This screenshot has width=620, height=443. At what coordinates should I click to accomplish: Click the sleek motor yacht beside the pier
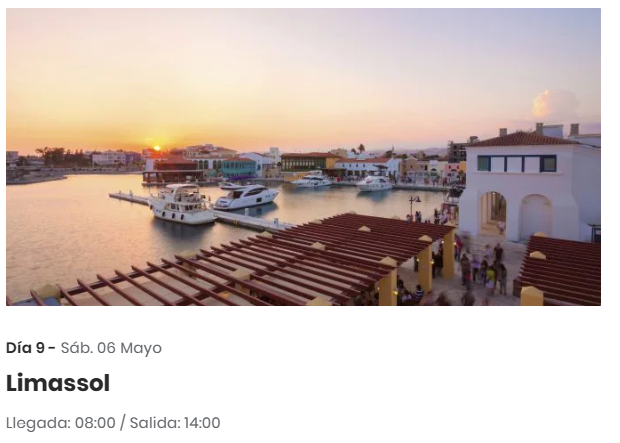[246, 197]
